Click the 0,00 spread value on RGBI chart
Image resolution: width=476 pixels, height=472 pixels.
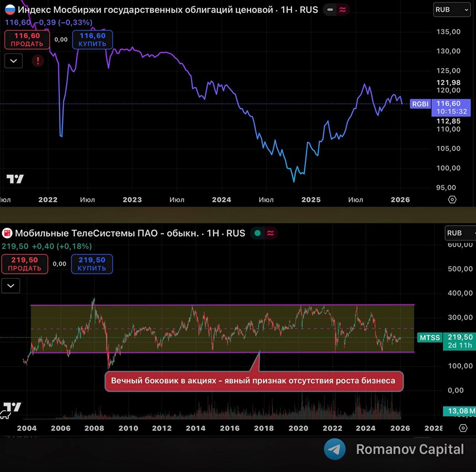click(61, 40)
